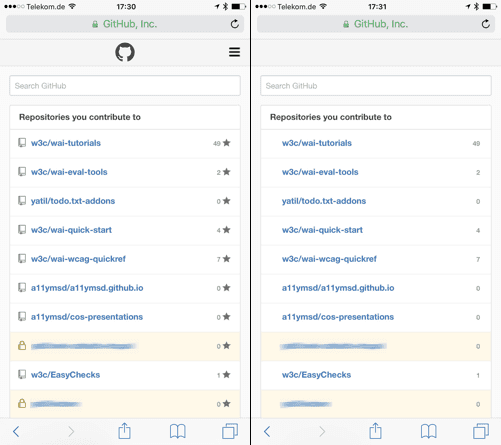
Task: Show tabs overview in right Safari toolbar
Action: (x=481, y=431)
